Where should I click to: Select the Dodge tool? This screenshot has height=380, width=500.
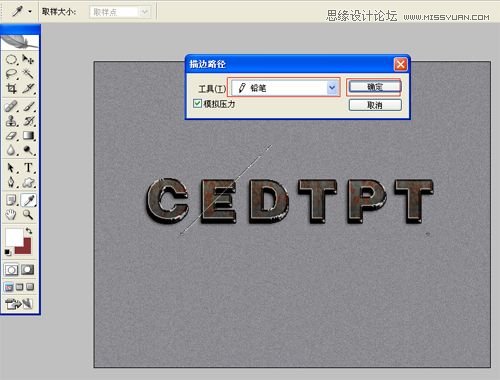click(x=28, y=150)
